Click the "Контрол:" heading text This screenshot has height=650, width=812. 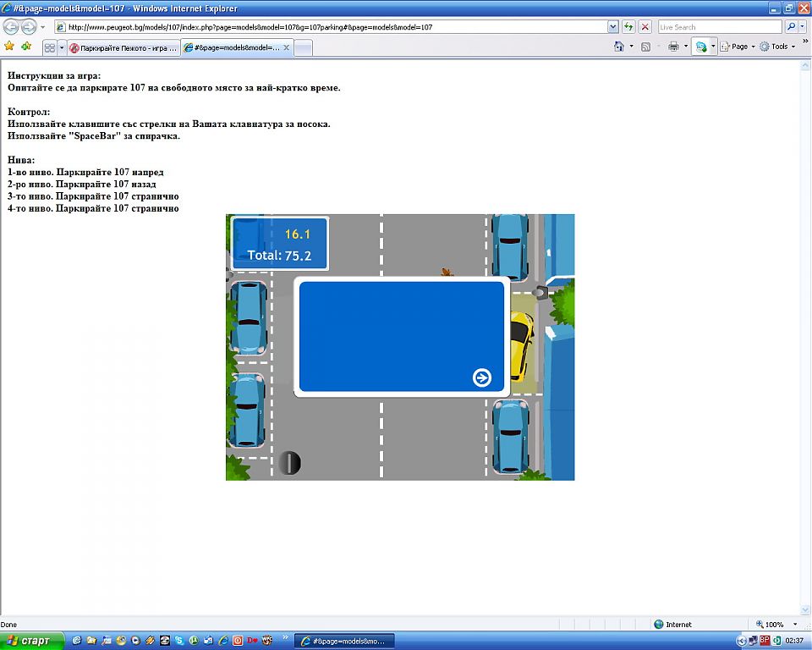tap(29, 112)
